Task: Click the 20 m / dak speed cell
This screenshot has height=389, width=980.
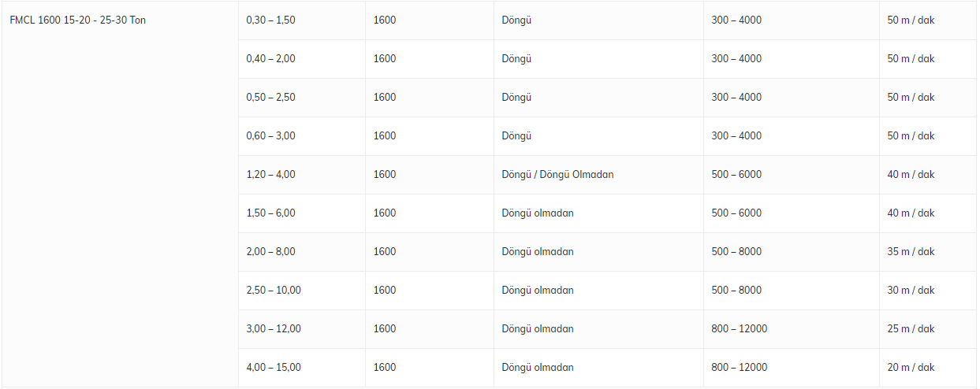Action: tap(911, 368)
